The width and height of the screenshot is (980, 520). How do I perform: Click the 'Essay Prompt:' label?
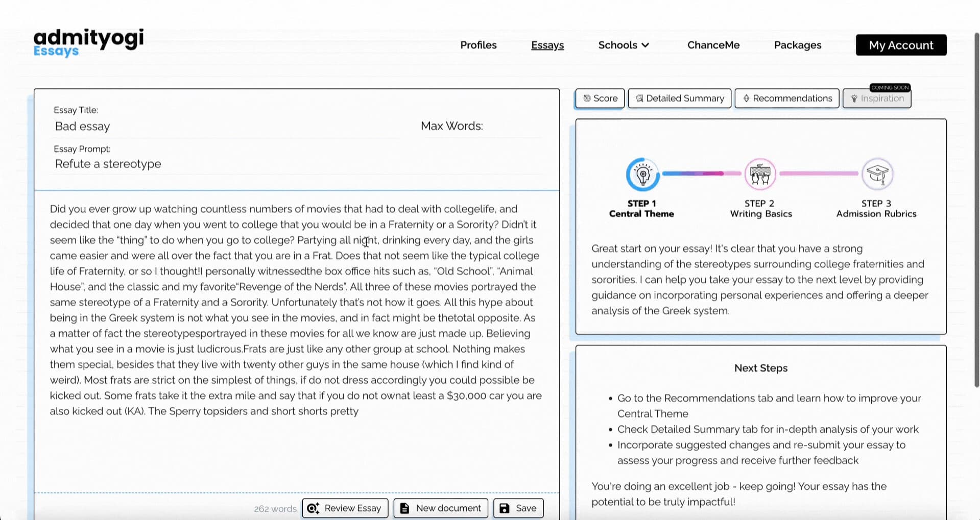coord(82,148)
